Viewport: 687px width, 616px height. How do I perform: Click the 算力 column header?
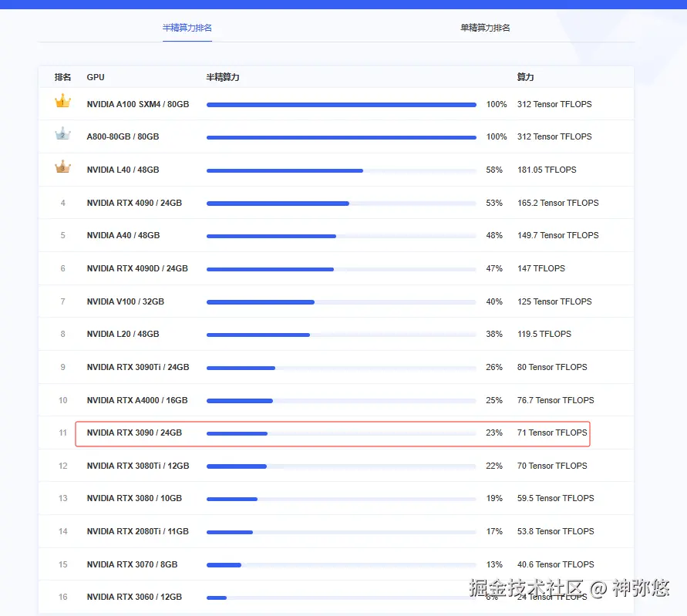(x=525, y=77)
